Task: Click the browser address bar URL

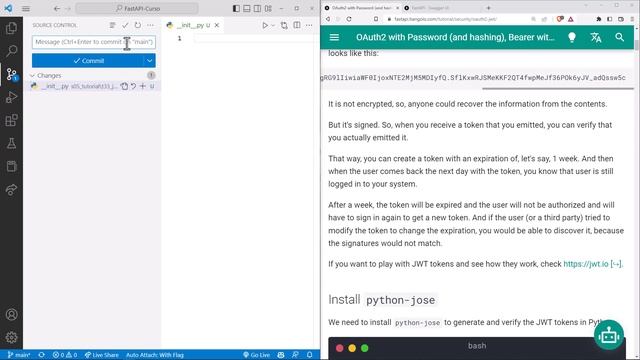Action: (445, 19)
